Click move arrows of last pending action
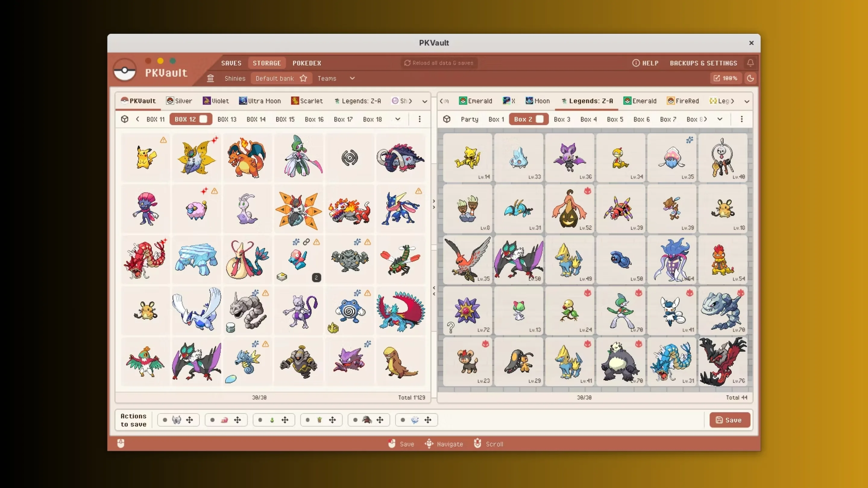Image resolution: width=868 pixels, height=488 pixels. point(428,420)
